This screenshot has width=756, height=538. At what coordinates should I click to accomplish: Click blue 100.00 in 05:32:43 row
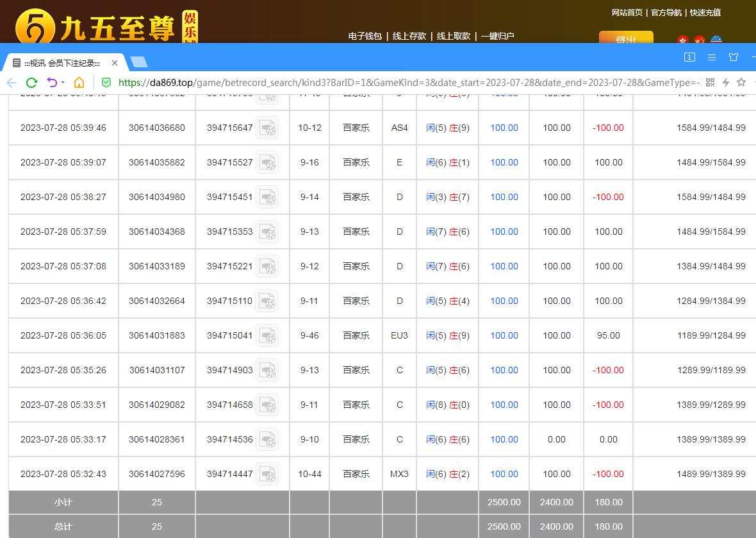504,474
